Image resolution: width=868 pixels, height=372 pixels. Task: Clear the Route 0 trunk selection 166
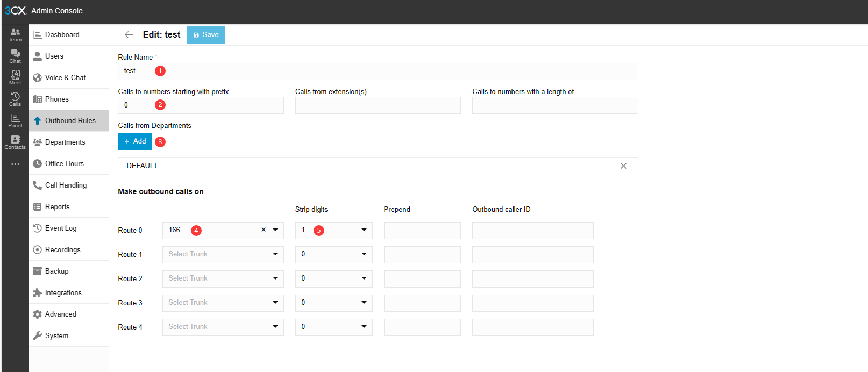pos(264,230)
